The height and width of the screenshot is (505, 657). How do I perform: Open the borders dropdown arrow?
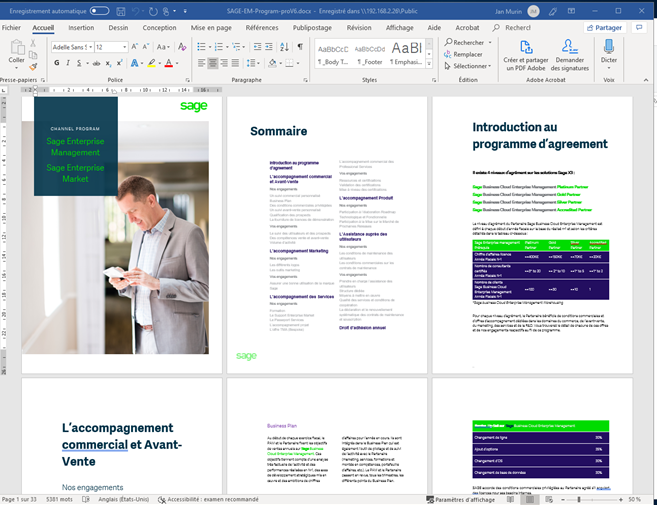(297, 63)
